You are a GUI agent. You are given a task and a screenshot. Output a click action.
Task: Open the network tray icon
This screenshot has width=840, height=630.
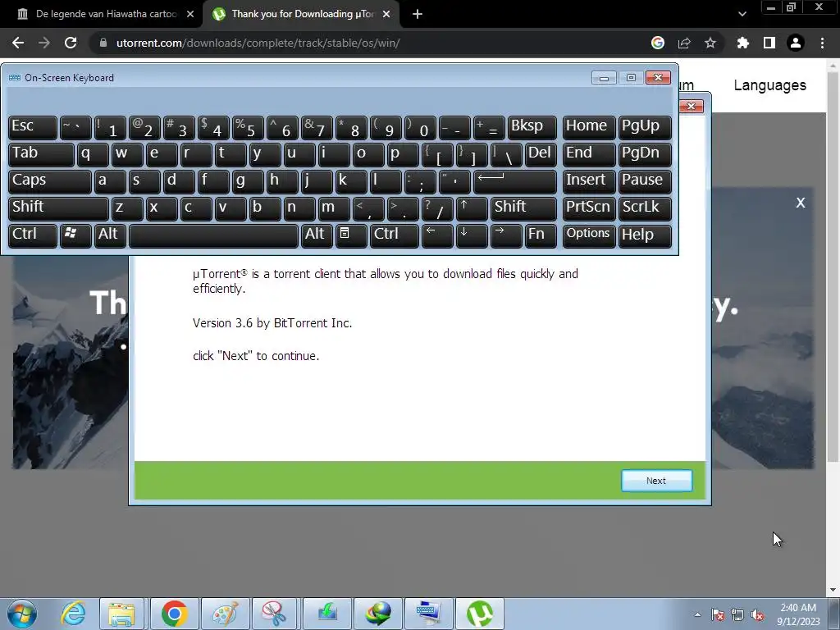coord(737,615)
